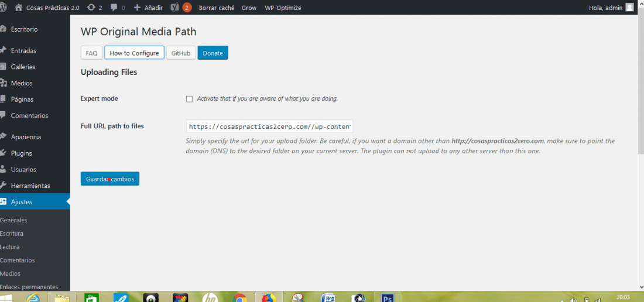Open Medios under Ajustes submenu

[x=11, y=273]
